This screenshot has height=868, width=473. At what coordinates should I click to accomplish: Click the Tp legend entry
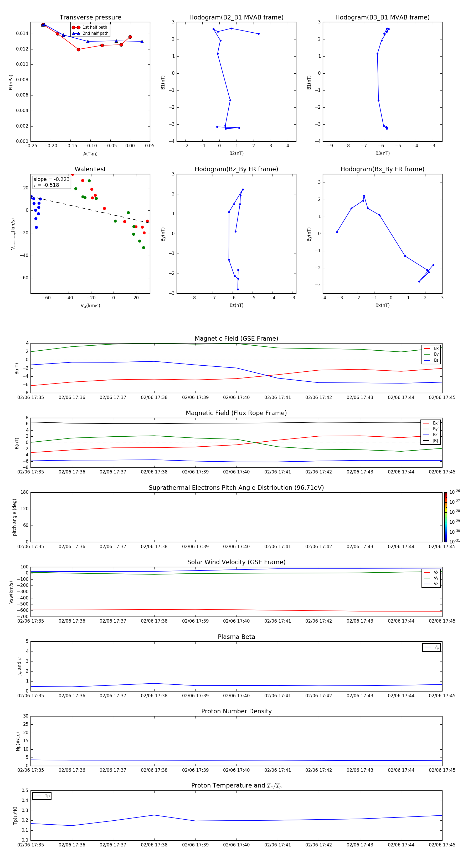(x=42, y=796)
